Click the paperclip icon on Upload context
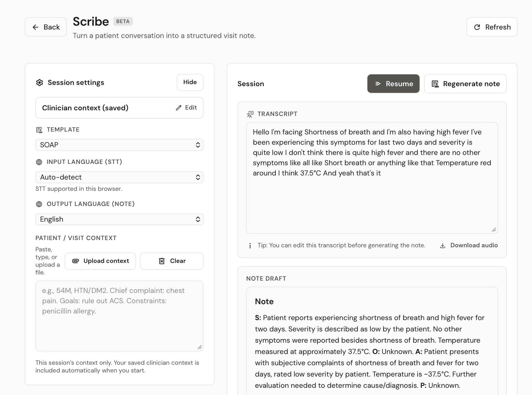 tap(75, 261)
